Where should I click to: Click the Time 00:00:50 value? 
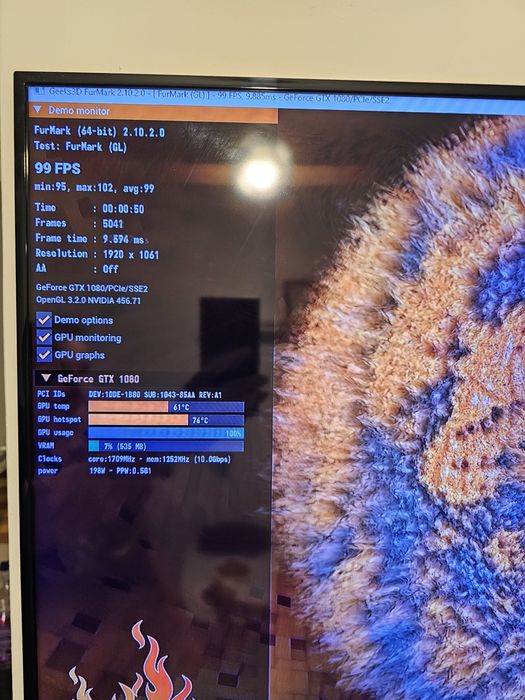[123, 209]
